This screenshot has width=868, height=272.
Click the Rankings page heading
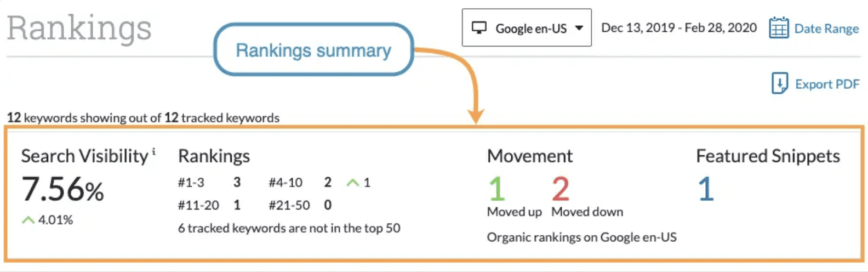tap(79, 28)
